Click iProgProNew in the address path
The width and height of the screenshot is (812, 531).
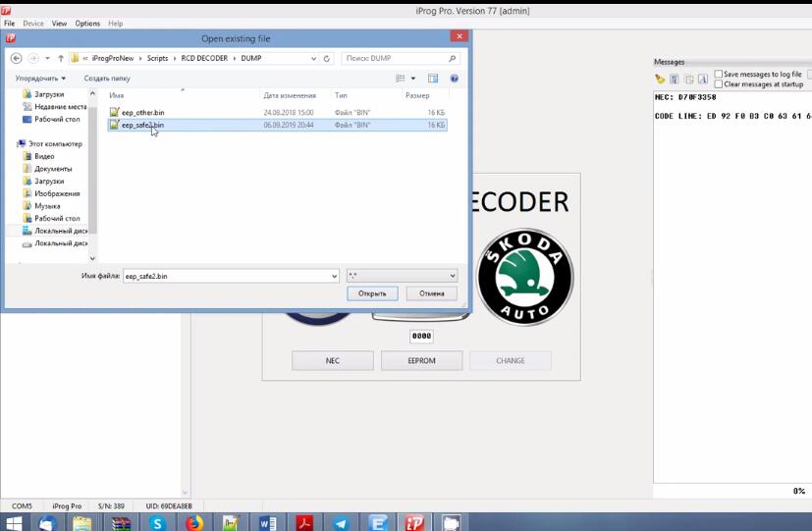click(x=112, y=59)
